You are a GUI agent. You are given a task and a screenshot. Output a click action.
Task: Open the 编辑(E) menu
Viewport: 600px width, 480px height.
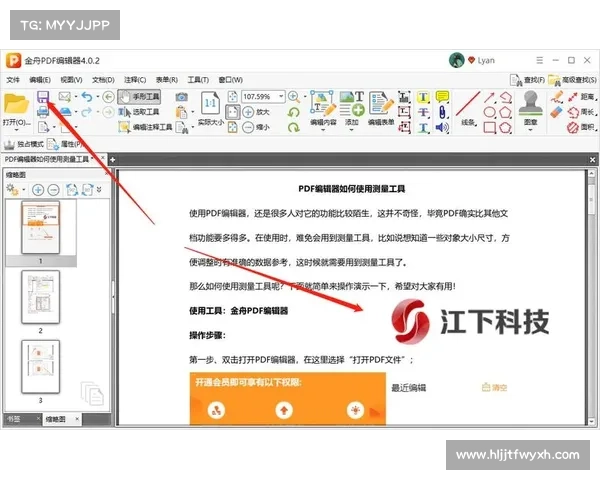pyautogui.click(x=40, y=80)
